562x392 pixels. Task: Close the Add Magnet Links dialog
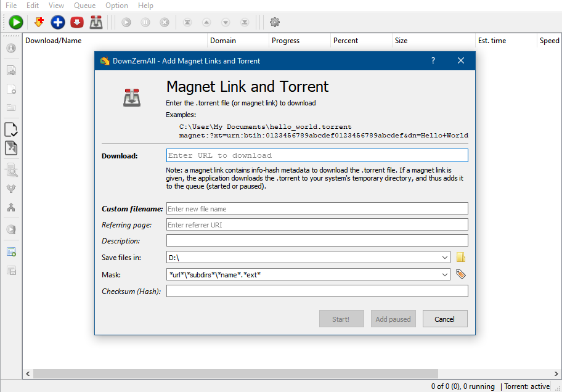point(460,60)
